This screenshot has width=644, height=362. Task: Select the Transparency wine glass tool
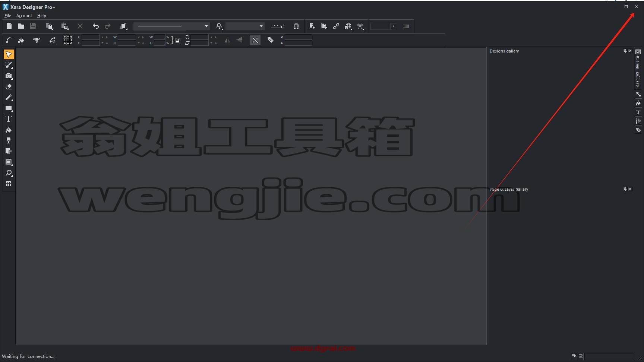[x=9, y=141]
